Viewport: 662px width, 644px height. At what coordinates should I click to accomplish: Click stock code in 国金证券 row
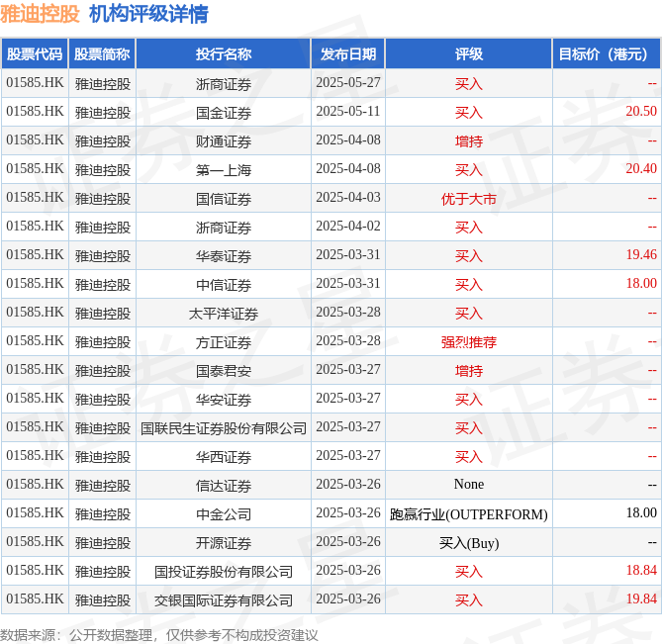point(35,112)
